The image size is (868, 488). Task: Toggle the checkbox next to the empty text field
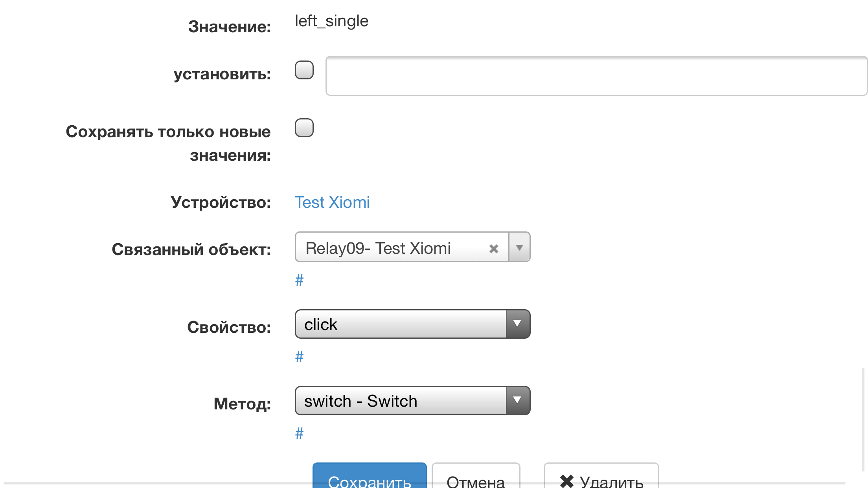(303, 70)
